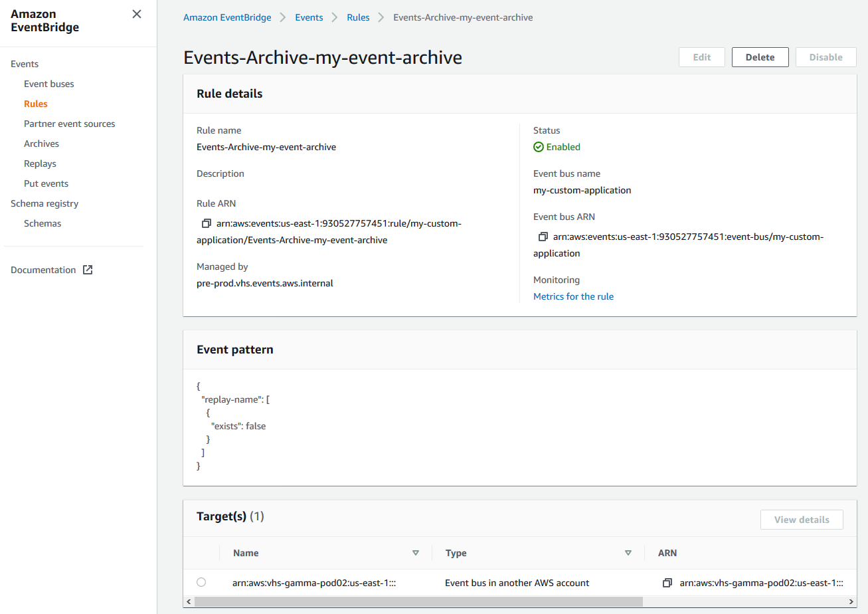Click the Type column header in targets
Viewport: 868px width, 614px height.
tap(456, 553)
